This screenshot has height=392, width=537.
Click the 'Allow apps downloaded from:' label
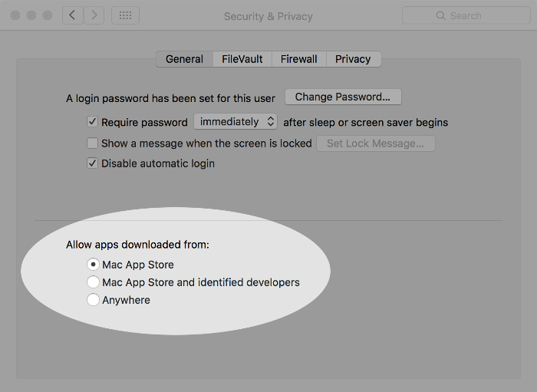tap(137, 245)
